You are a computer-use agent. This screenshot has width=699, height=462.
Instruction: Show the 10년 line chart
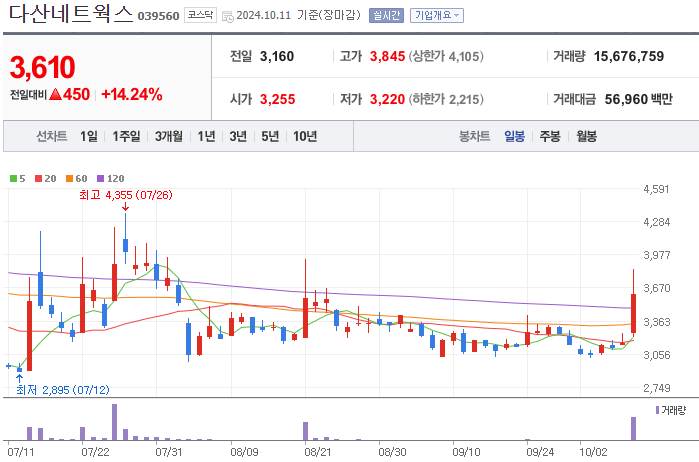pyautogui.click(x=305, y=136)
